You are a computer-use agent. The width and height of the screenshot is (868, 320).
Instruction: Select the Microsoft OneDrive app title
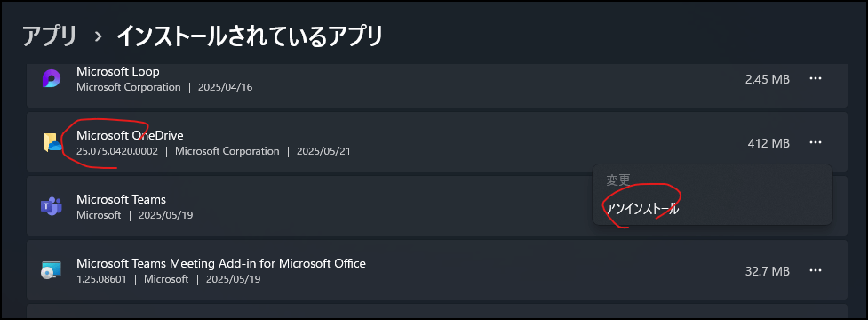tap(130, 135)
